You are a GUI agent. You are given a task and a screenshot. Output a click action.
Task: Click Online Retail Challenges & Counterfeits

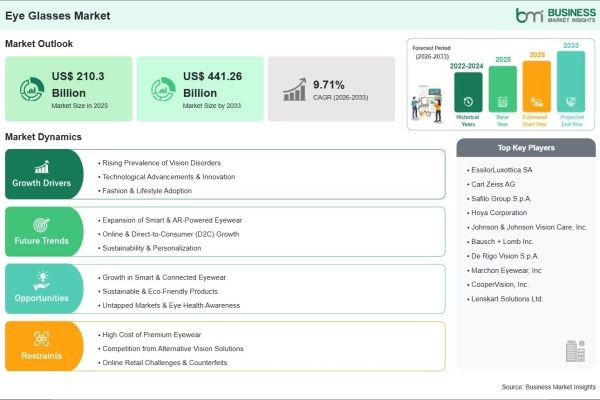[x=165, y=362]
